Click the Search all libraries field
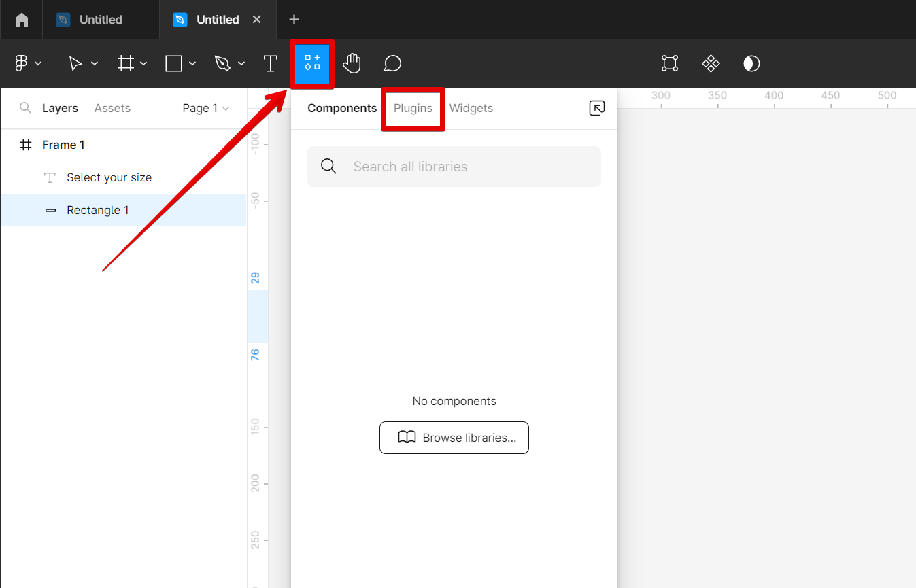The height and width of the screenshot is (588, 916). click(469, 167)
